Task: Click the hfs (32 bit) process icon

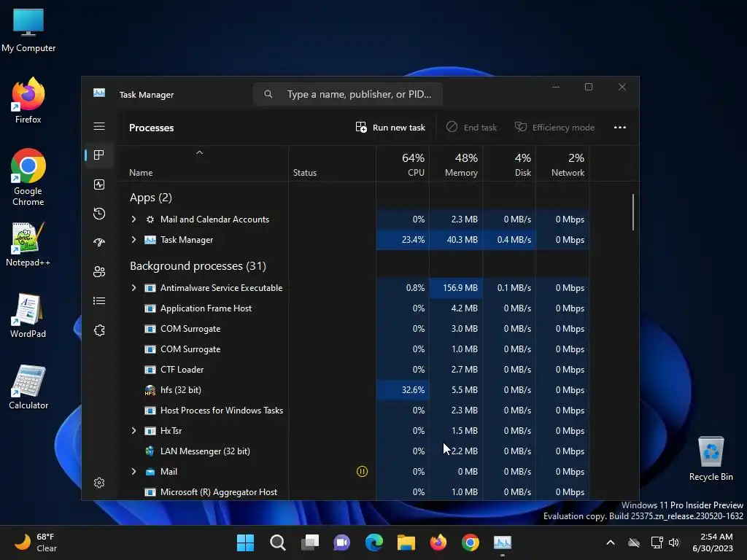Action: point(150,390)
